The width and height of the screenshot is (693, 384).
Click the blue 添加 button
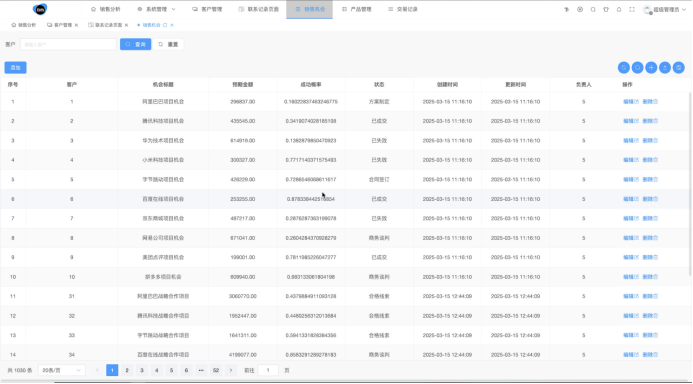point(15,68)
